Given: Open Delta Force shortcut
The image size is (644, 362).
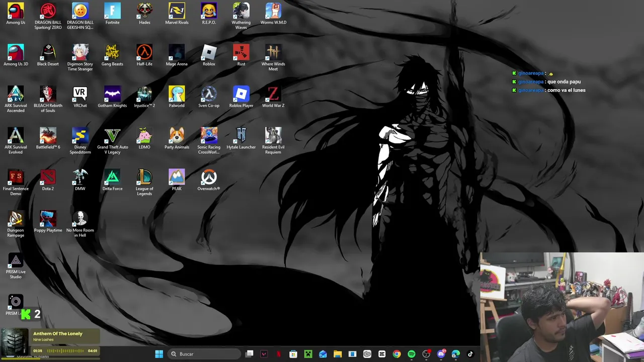Looking at the screenshot, I should pyautogui.click(x=112, y=180).
